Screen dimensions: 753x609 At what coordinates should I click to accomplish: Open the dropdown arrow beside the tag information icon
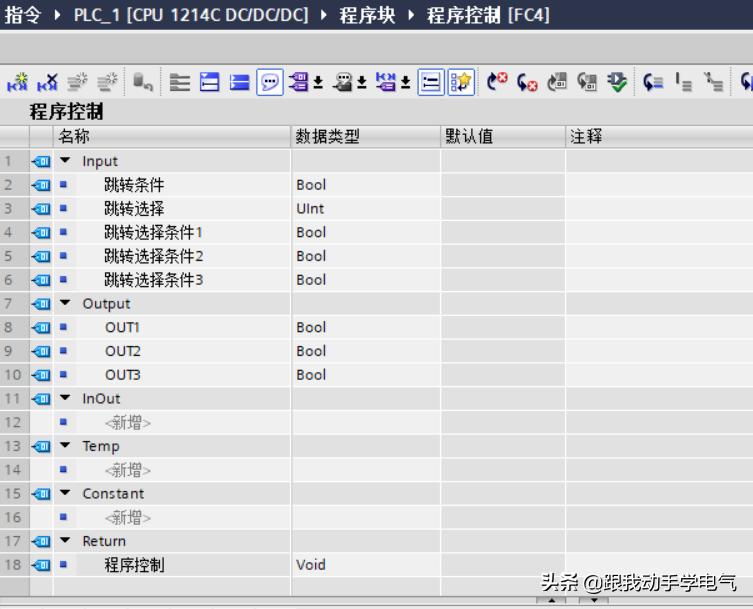[x=362, y=83]
